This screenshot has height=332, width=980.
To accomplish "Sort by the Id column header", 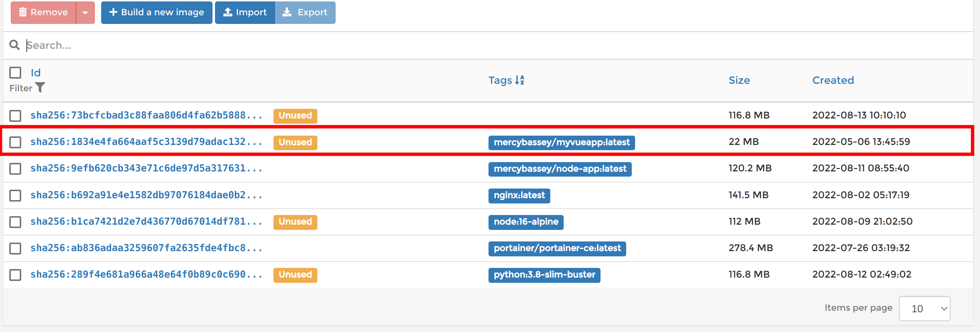I will [x=35, y=72].
